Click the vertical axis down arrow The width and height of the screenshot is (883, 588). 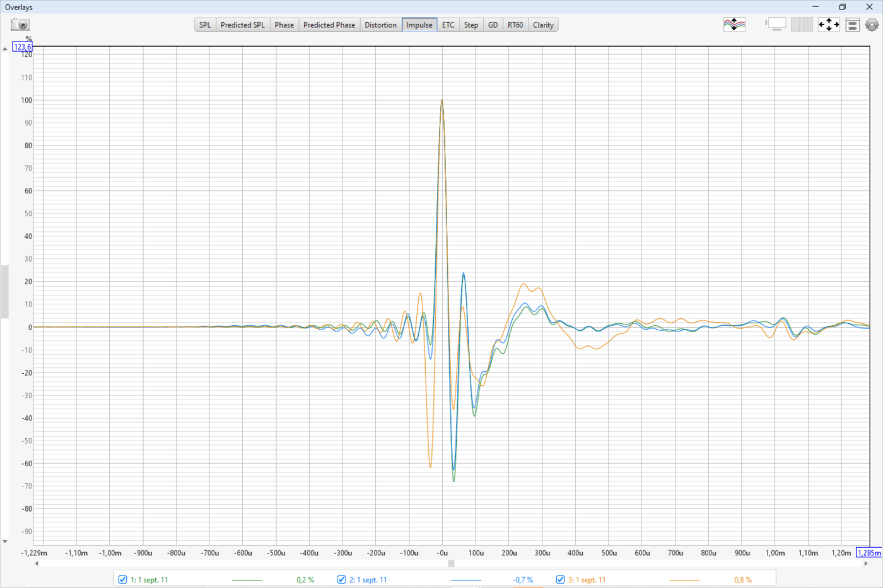[x=5, y=541]
